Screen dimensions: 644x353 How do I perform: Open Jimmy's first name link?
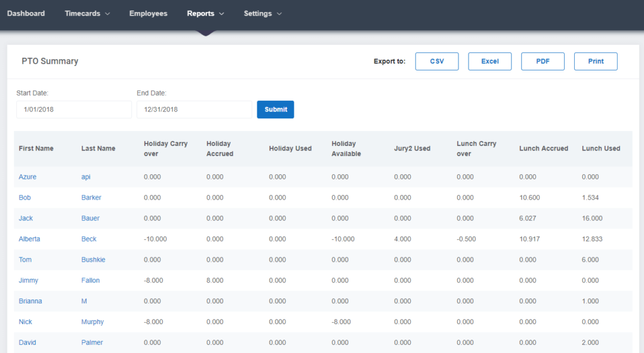pos(28,280)
